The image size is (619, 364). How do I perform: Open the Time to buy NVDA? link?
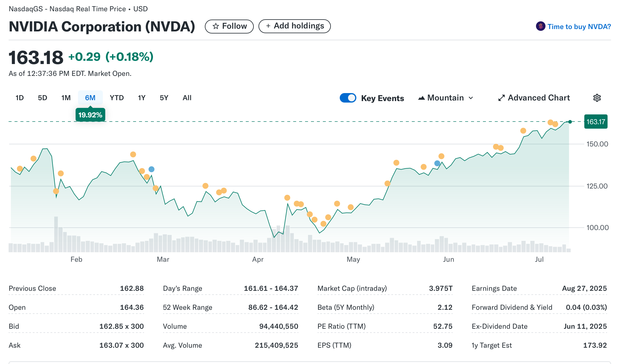click(x=579, y=27)
